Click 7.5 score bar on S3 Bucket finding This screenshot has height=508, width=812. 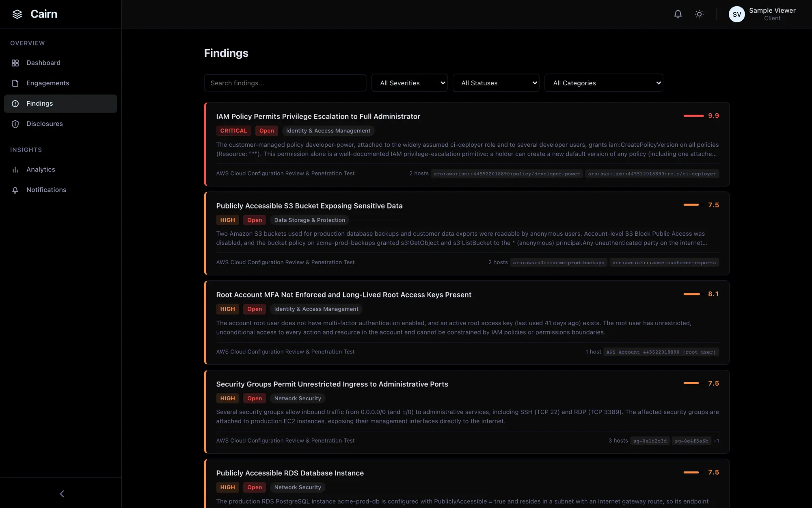click(694, 205)
